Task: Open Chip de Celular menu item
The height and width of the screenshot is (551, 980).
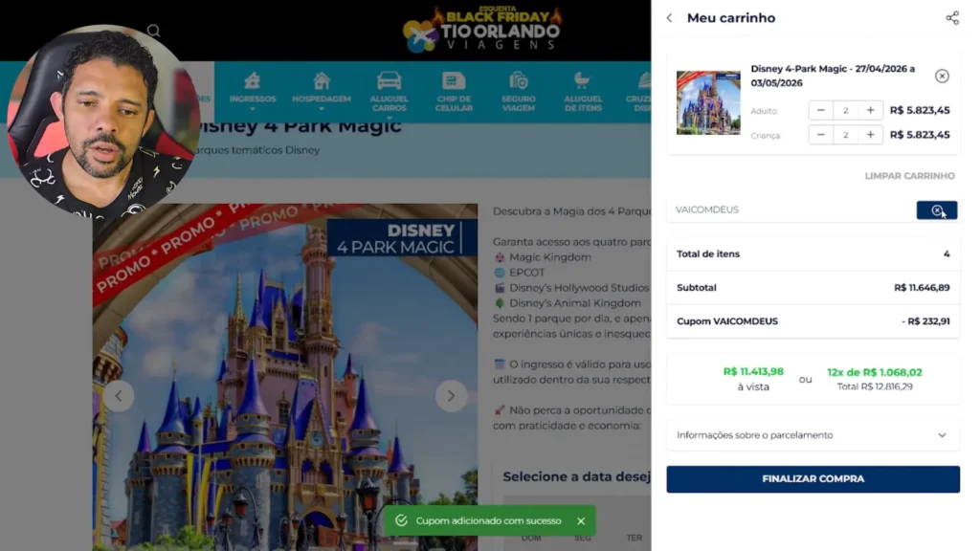Action: point(454,93)
